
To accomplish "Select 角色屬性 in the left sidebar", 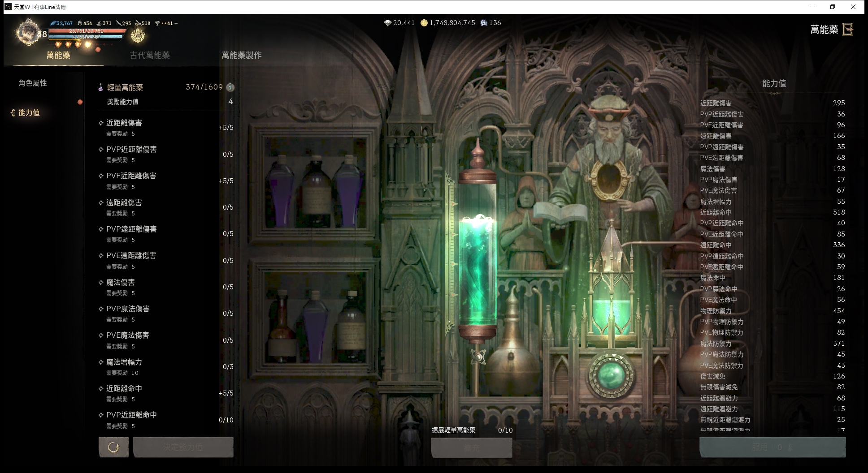I will tap(33, 83).
